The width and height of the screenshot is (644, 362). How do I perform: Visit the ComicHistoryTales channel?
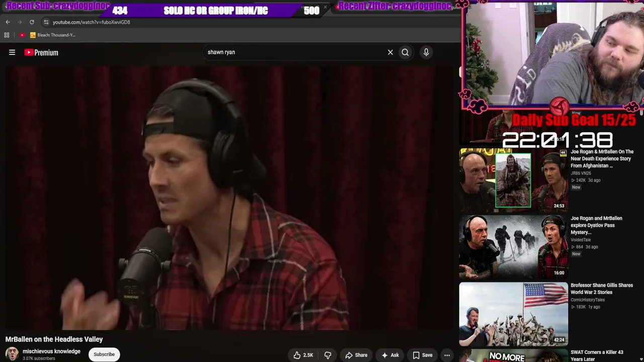[588, 300]
